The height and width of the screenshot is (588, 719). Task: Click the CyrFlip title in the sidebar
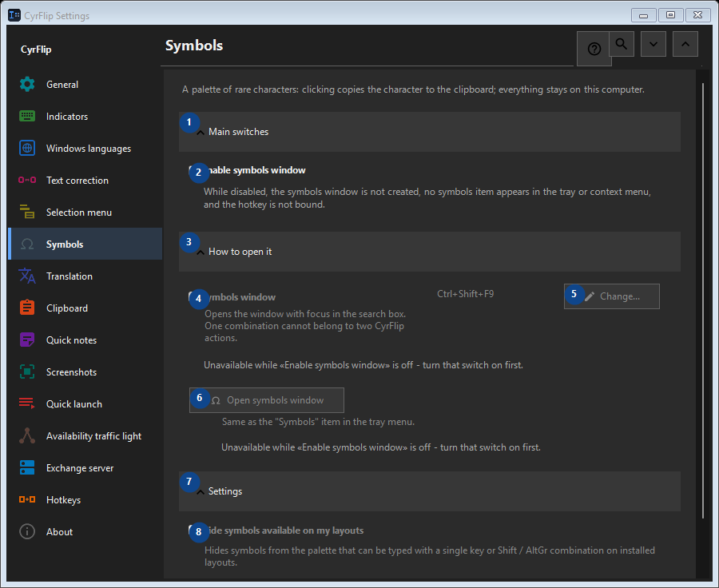coord(36,50)
